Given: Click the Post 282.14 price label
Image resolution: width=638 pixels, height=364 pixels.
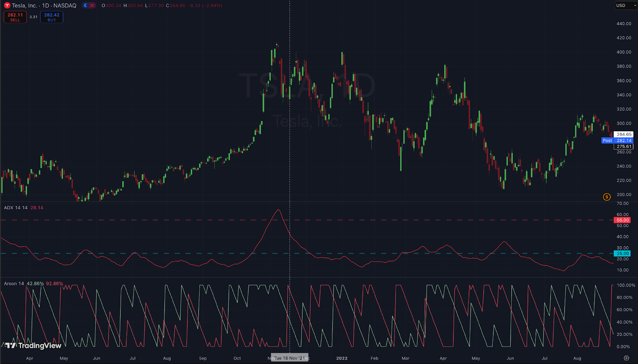Looking at the screenshot, I should click(x=617, y=140).
